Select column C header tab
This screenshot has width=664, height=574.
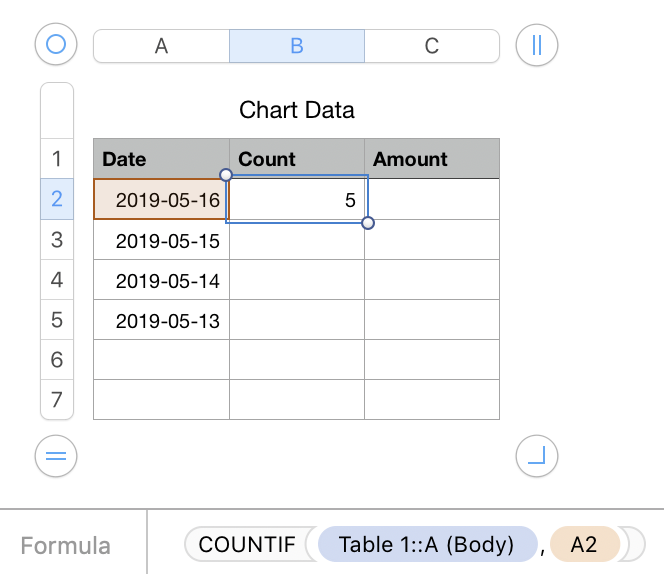(x=431, y=46)
